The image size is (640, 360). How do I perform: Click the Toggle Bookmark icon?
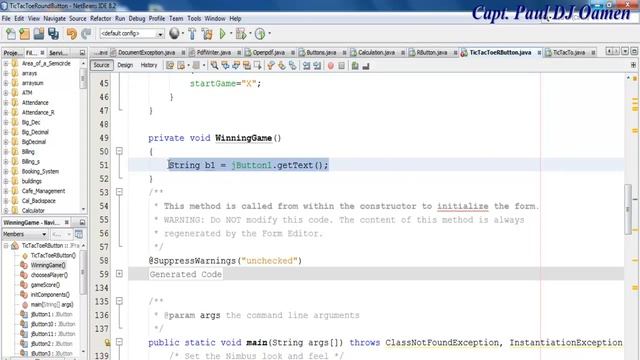(x=292, y=66)
